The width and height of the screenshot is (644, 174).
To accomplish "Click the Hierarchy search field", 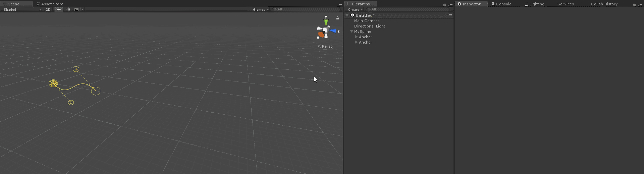I will pyautogui.click(x=408, y=10).
